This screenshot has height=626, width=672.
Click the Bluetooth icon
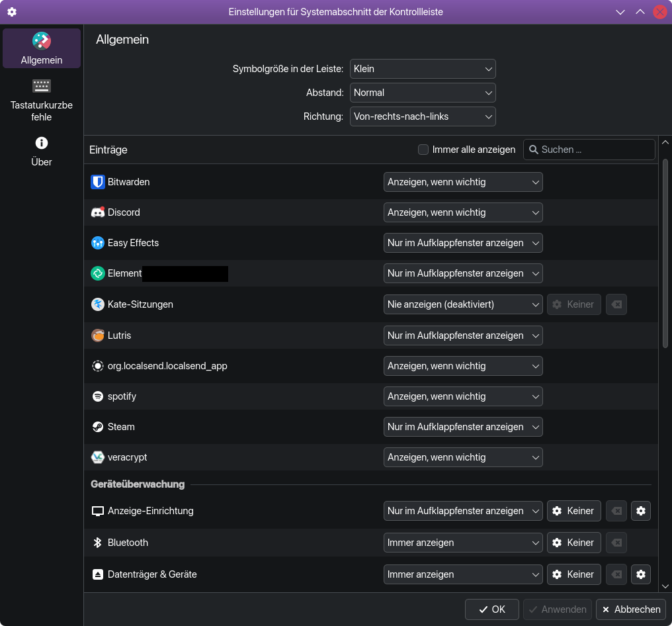pyautogui.click(x=98, y=543)
